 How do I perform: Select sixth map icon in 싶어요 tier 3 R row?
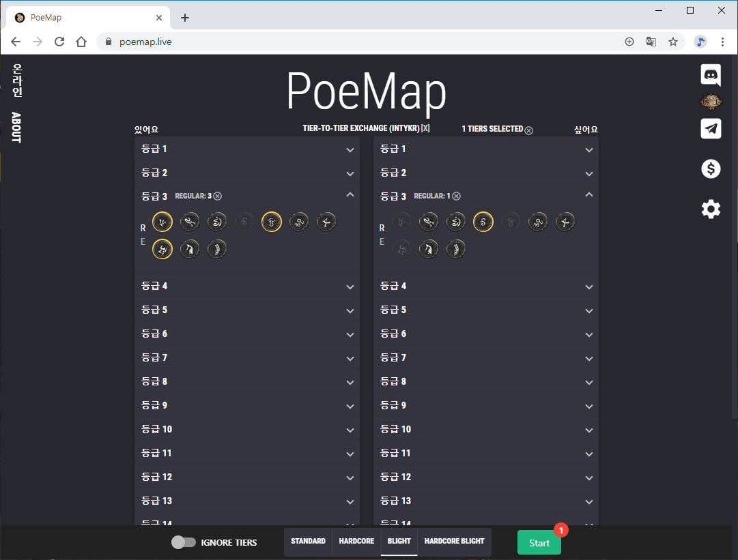click(538, 222)
